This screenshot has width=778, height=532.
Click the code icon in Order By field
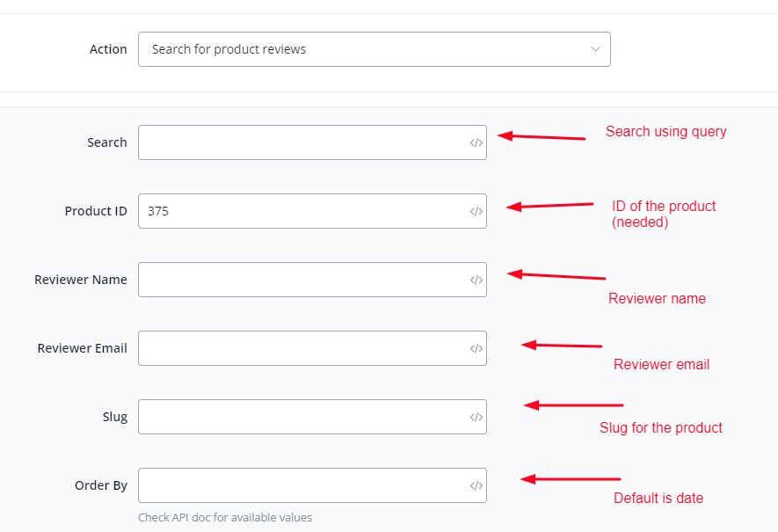tap(476, 485)
